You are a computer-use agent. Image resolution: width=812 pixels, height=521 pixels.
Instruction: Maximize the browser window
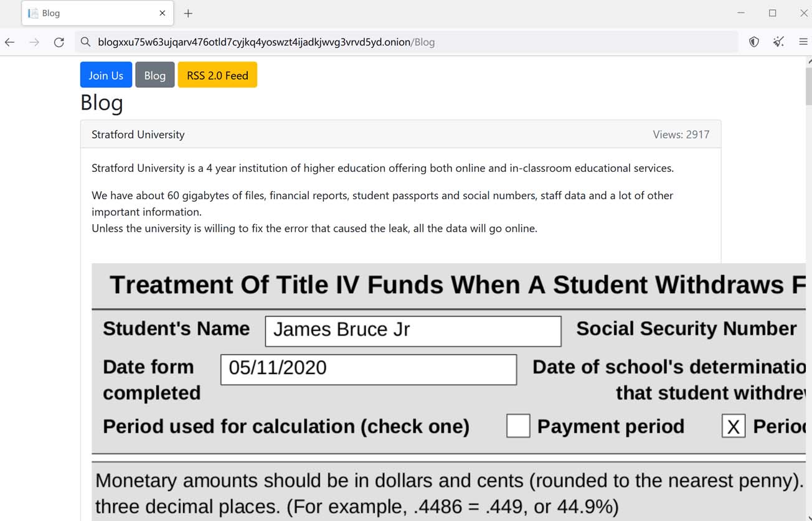click(x=772, y=13)
